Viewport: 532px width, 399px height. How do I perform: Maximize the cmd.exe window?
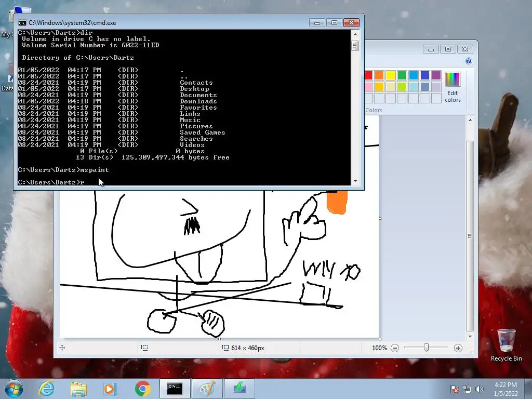[x=334, y=23]
